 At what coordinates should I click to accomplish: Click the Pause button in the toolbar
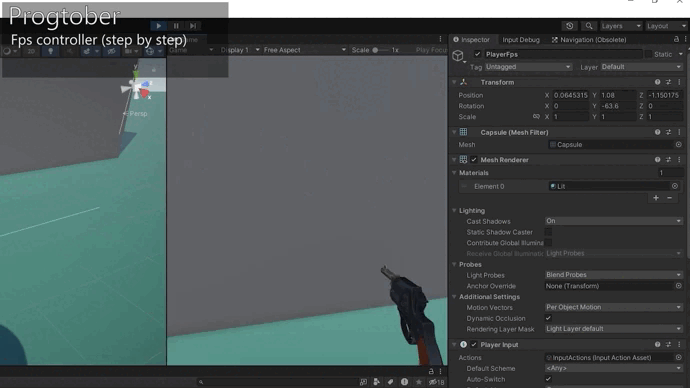tap(176, 26)
